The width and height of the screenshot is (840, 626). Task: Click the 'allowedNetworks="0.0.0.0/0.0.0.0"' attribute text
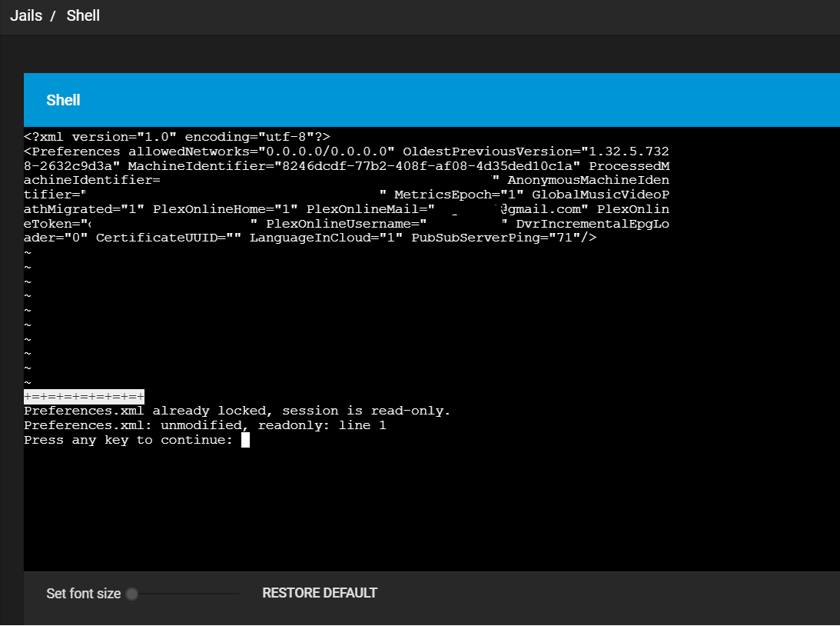click(261, 152)
